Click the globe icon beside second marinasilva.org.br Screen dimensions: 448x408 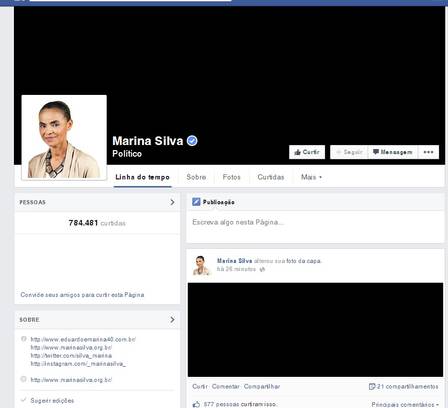(24, 379)
